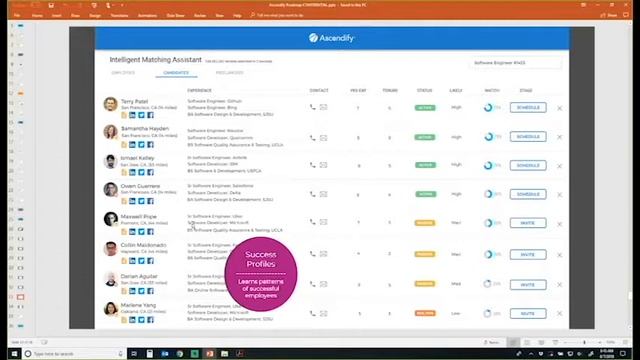Save the presentation from Quick Access Toolbar

pyautogui.click(x=51, y=5)
